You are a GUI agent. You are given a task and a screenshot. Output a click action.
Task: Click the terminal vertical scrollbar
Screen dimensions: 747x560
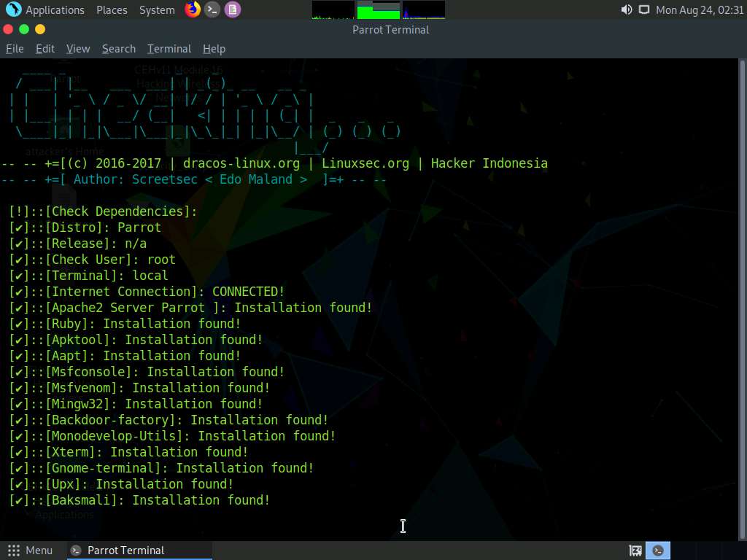click(742, 299)
